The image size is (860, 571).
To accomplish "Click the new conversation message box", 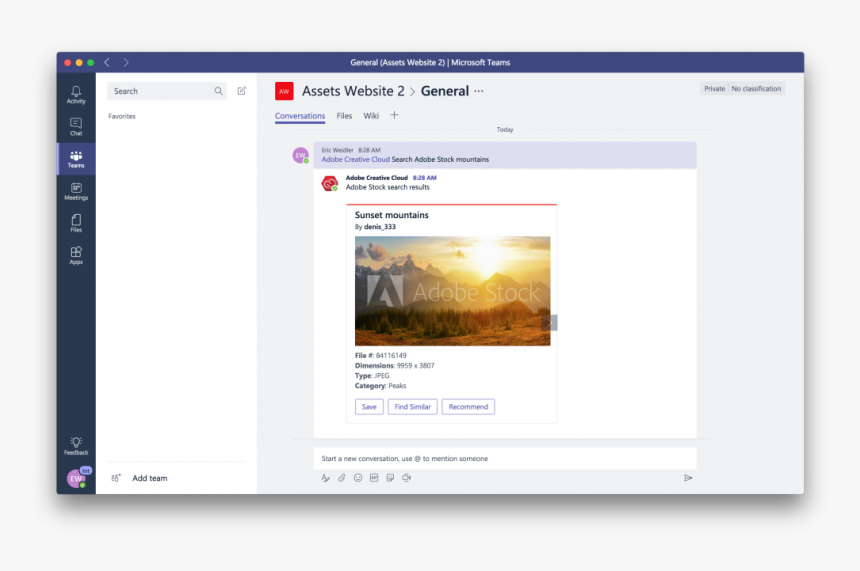I will (505, 459).
